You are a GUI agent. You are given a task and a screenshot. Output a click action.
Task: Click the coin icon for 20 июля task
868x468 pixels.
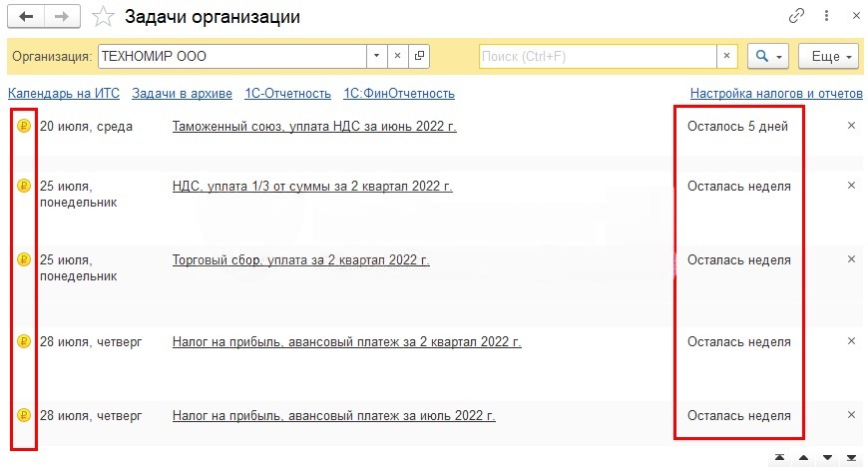[x=24, y=127]
